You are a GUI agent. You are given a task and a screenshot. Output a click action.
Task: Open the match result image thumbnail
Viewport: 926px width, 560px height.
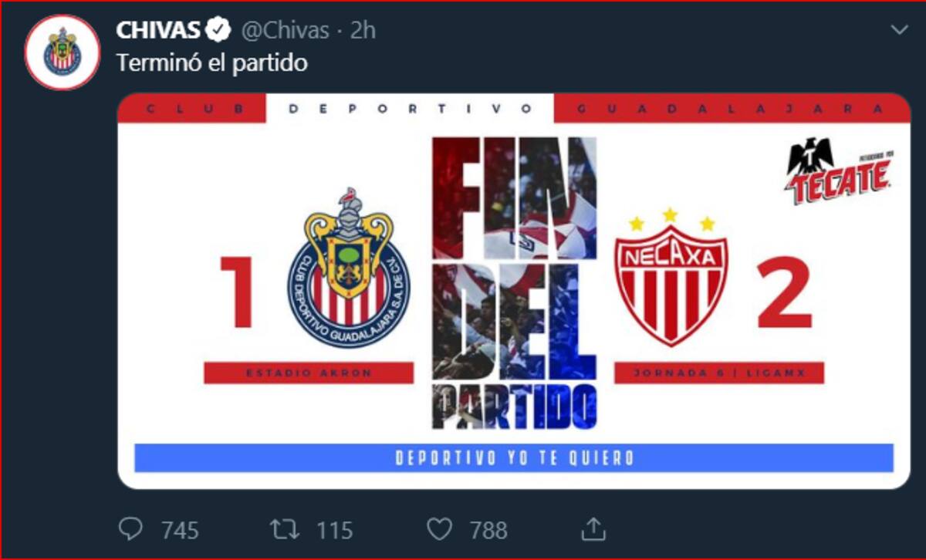point(514,291)
